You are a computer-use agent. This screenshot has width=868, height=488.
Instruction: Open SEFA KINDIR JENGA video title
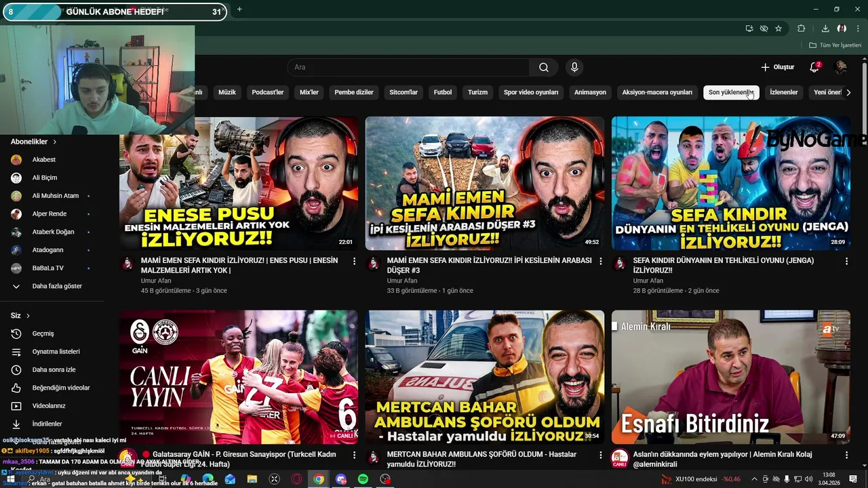(x=723, y=265)
